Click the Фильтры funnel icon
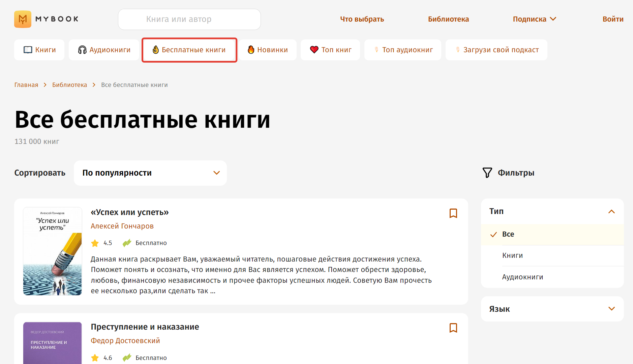The width and height of the screenshot is (633, 364). point(487,173)
